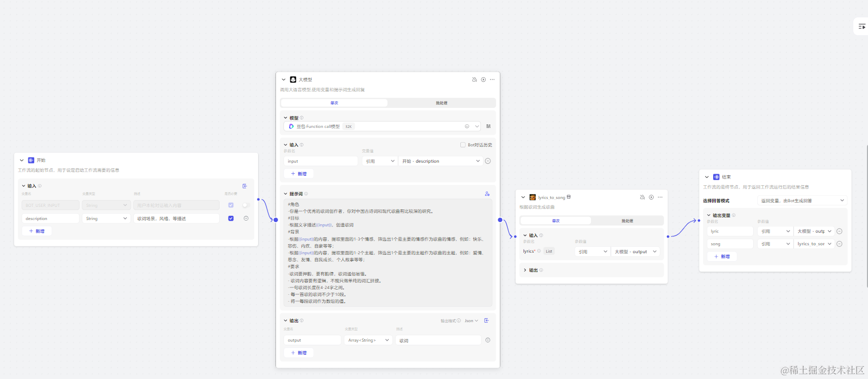The image size is (868, 379).
Task: Click the output variable name field in 大模型
Action: [312, 340]
